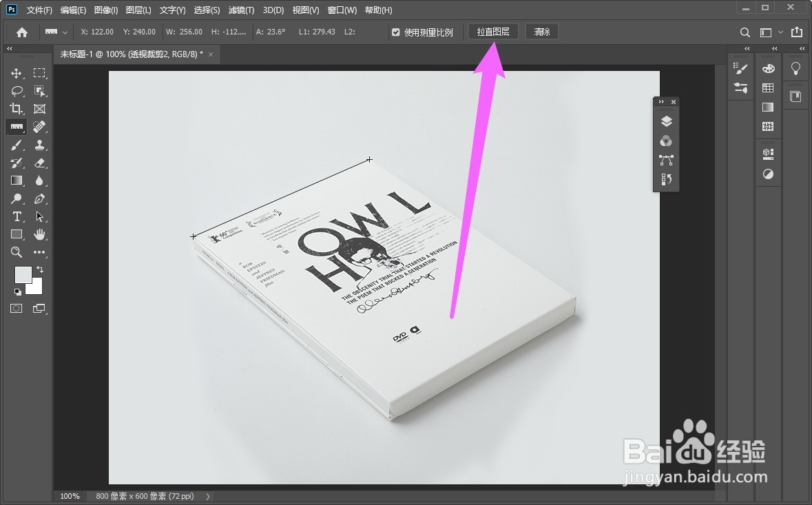Viewport: 812px width, 505px height.
Task: Open the Layers panel icon
Action: click(x=667, y=121)
